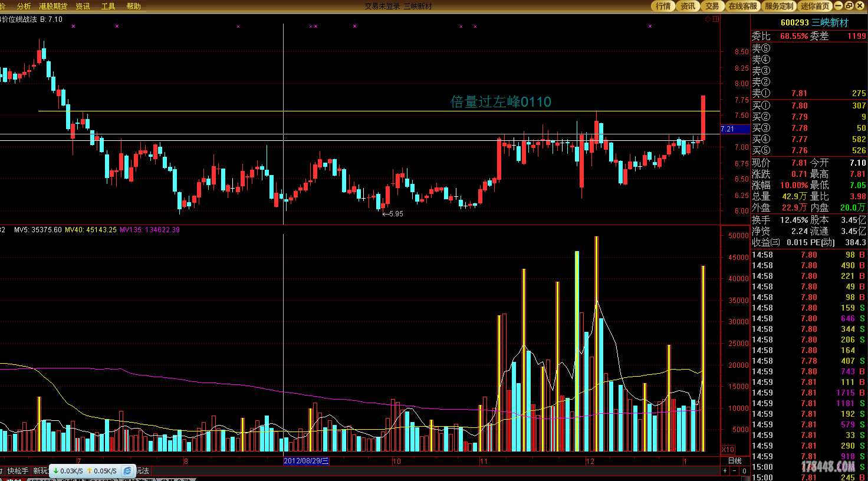This screenshot has height=481, width=868.
Task: Switch to the 快枪手 indicator tab
Action: click(18, 471)
